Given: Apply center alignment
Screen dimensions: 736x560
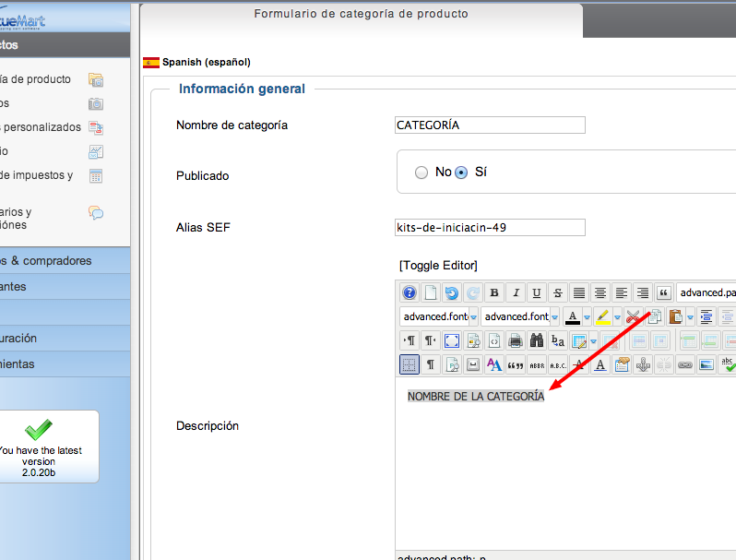Looking at the screenshot, I should tap(600, 292).
